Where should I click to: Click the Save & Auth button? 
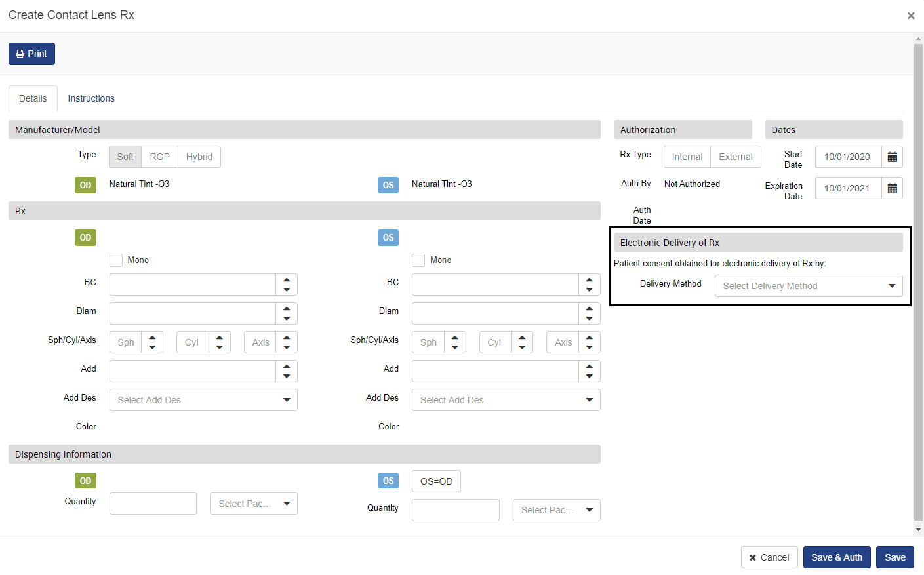(x=836, y=557)
